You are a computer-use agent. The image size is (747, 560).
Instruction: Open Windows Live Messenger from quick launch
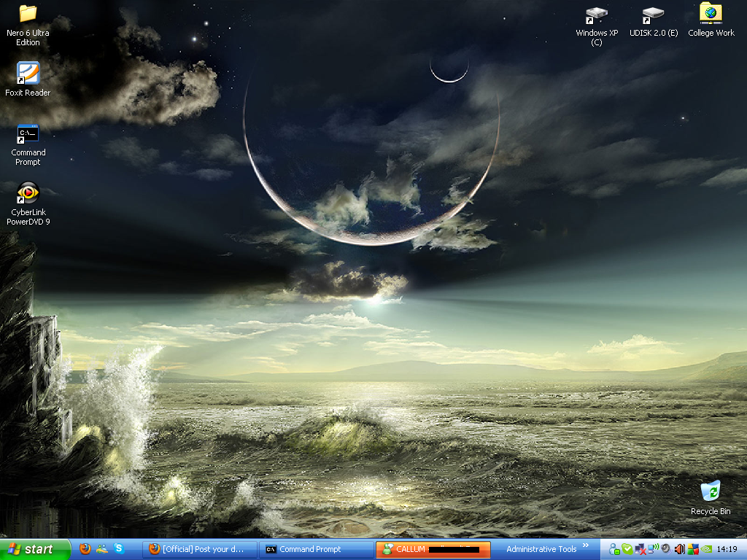tap(102, 549)
